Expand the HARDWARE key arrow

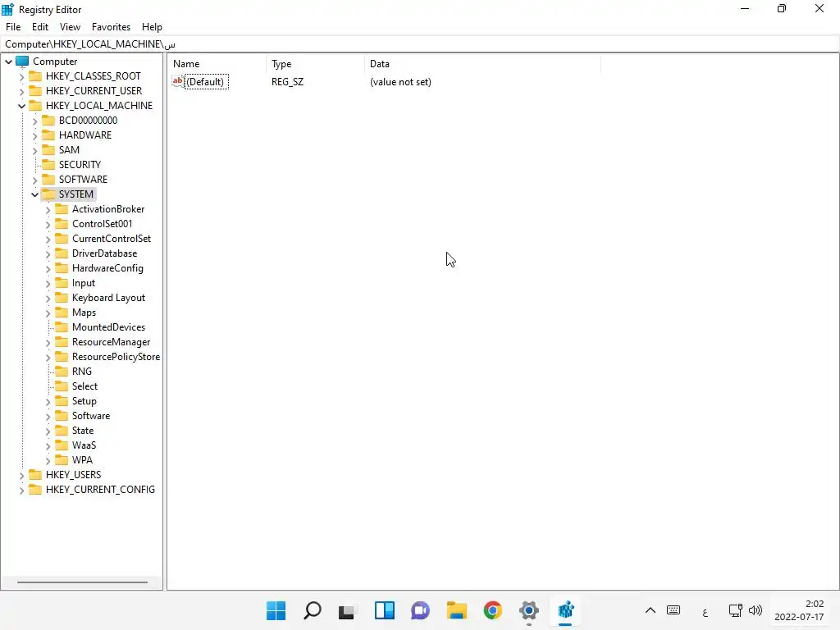(x=34, y=135)
